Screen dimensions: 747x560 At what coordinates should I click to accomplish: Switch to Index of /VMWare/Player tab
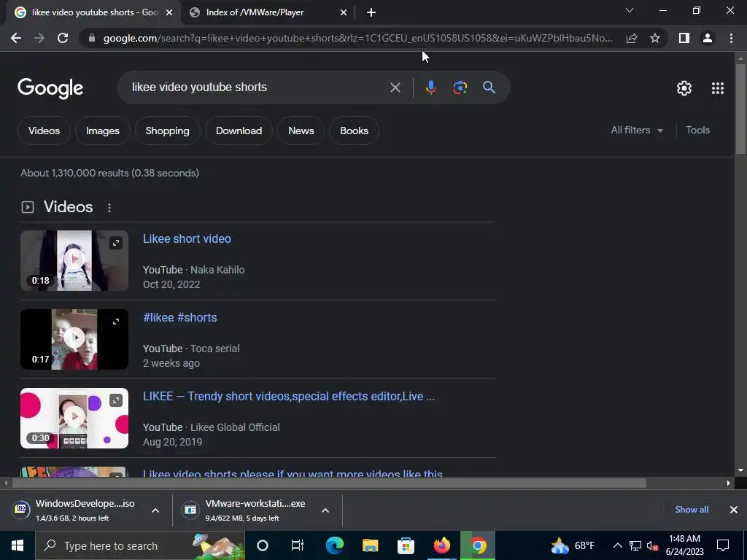click(x=268, y=13)
